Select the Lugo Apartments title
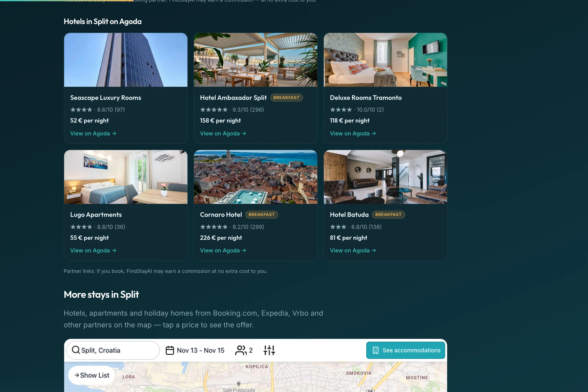 click(x=96, y=215)
